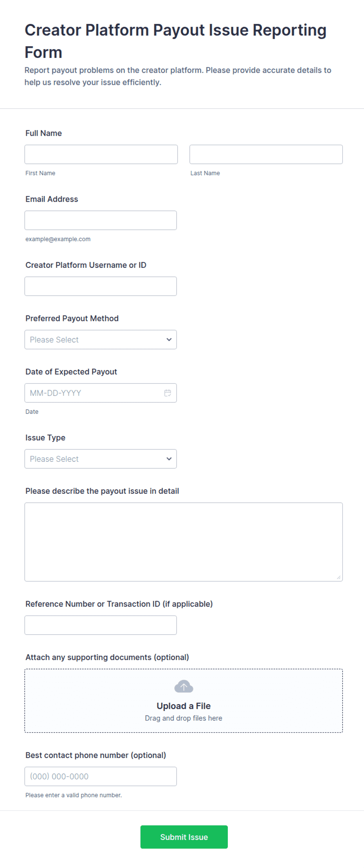Click the chevron arrow on Issue Type select
The image size is (364, 868).
coord(169,459)
